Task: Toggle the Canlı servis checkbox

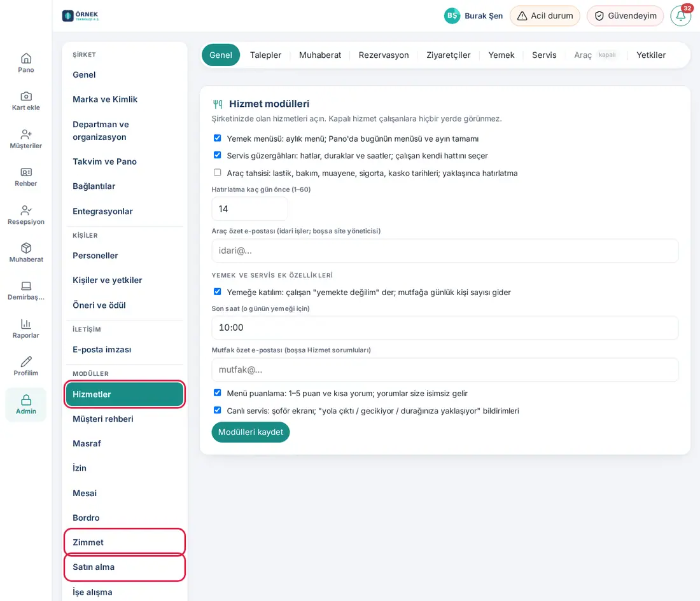Action: [x=218, y=410]
